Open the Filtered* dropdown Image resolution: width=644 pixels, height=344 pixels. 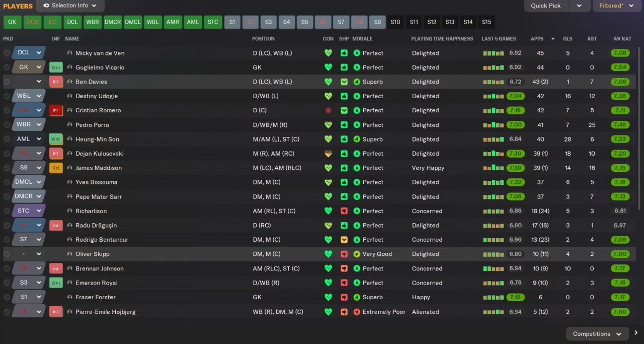pos(617,6)
